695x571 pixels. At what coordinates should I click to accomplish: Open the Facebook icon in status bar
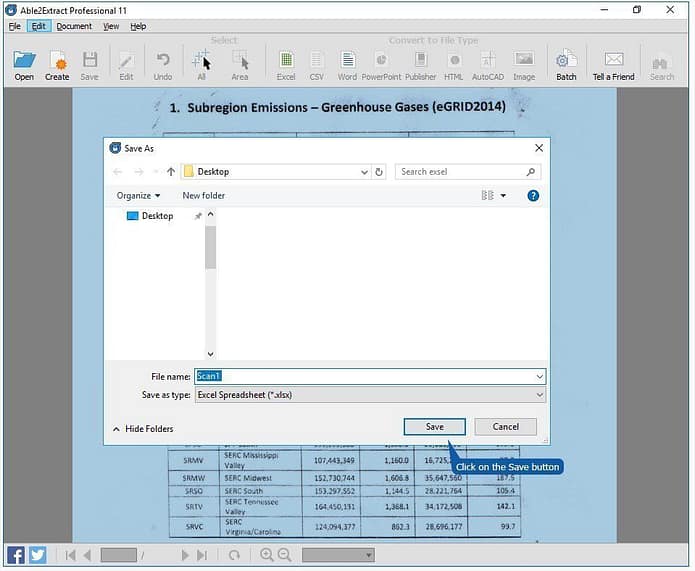click(x=16, y=555)
